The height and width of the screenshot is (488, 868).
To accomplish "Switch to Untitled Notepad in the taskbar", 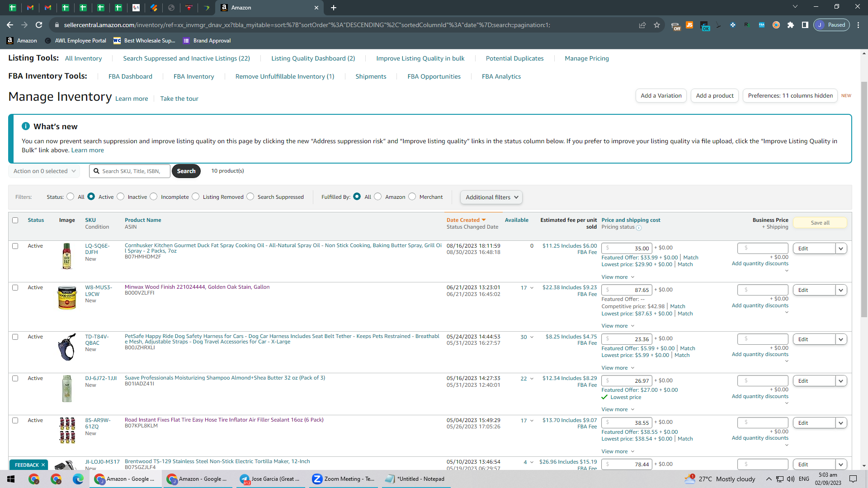I will point(415,479).
